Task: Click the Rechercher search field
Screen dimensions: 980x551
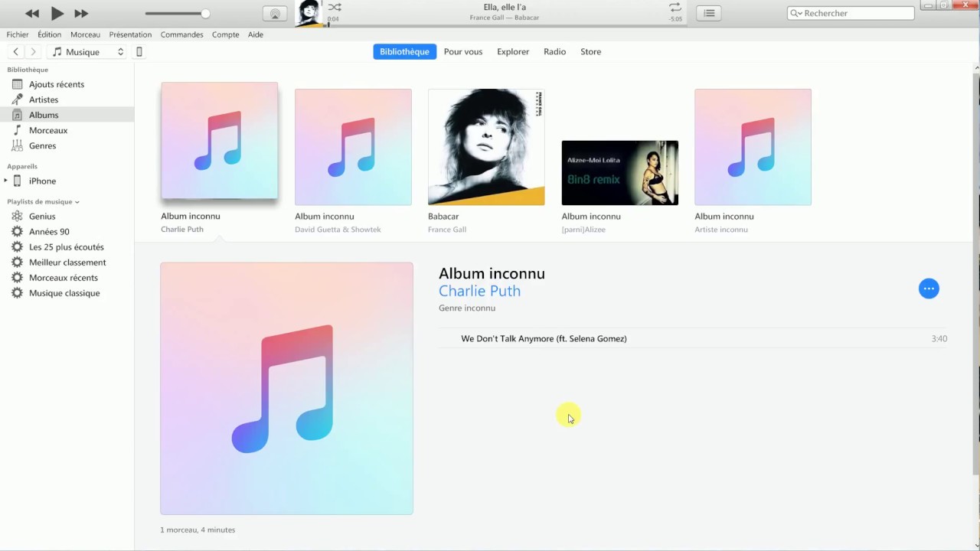Action: (851, 13)
